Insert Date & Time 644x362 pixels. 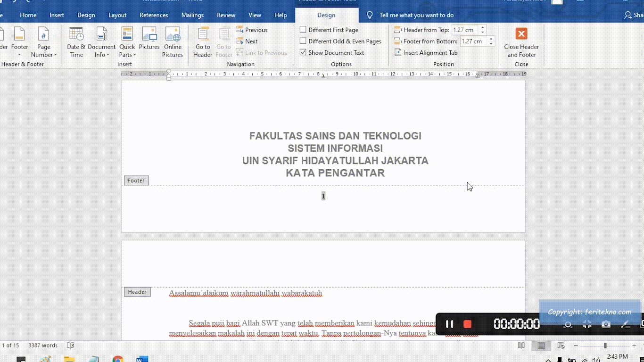pyautogui.click(x=76, y=42)
